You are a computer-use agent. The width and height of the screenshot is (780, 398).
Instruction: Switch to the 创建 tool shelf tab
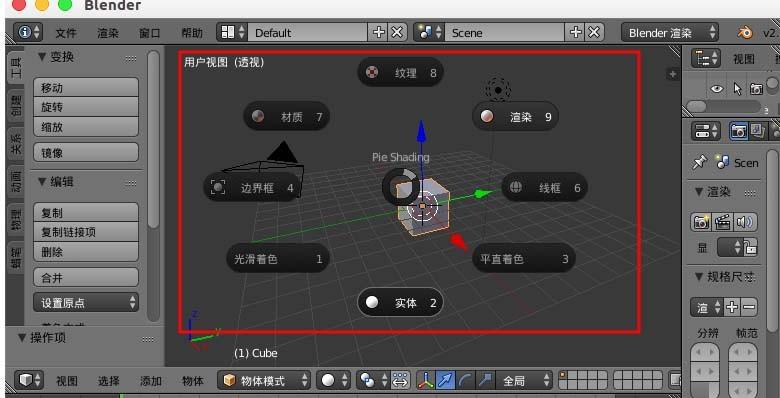(x=16, y=106)
